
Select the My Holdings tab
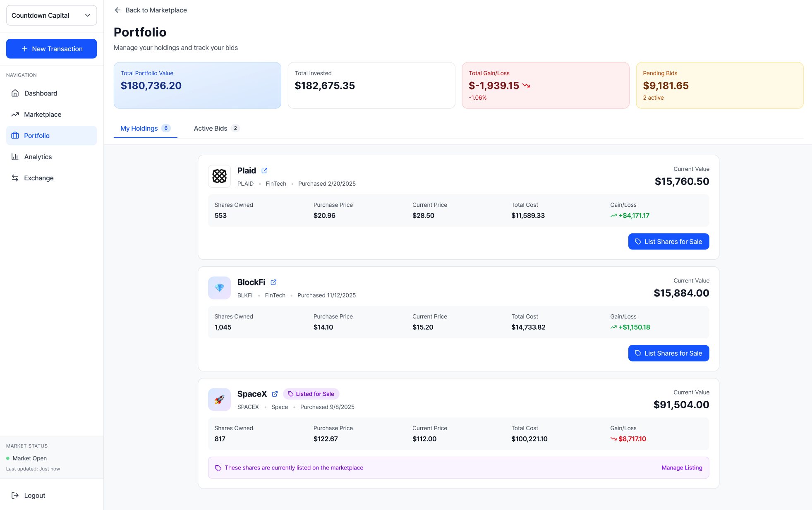[145, 129]
